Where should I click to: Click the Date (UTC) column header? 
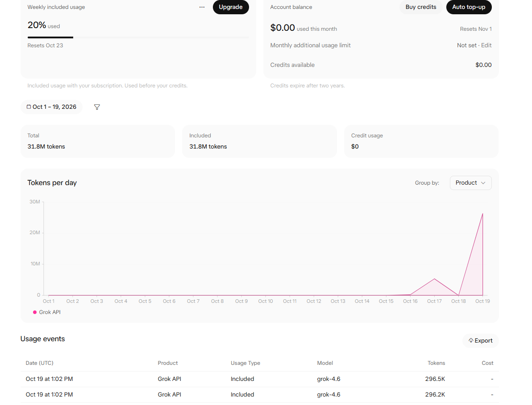point(39,363)
